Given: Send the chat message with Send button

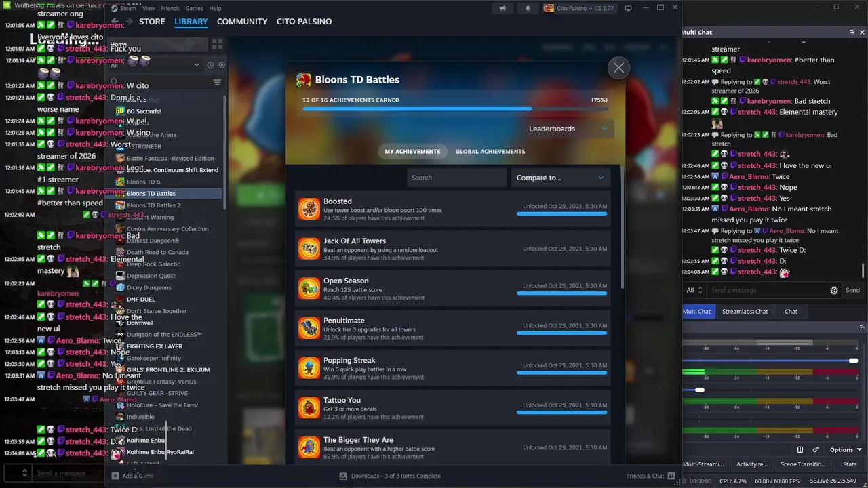Looking at the screenshot, I should coord(852,290).
